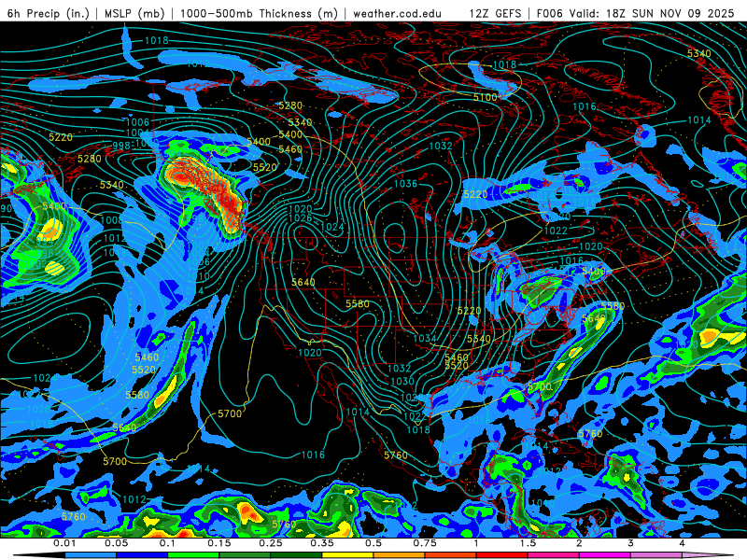The width and height of the screenshot is (747, 560).
Task: Click the 0.05 legend value
Action: pyautogui.click(x=116, y=543)
